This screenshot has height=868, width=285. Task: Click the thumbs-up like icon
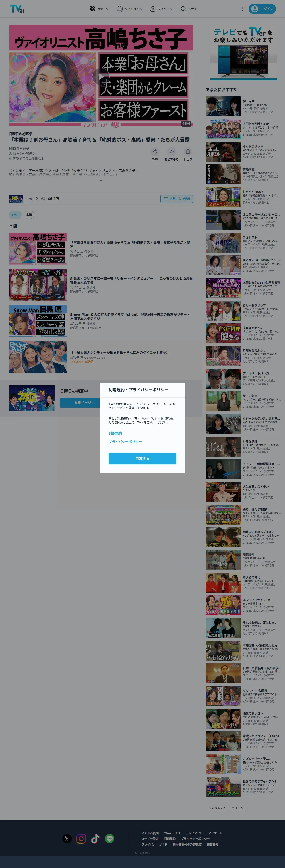pyautogui.click(x=155, y=152)
